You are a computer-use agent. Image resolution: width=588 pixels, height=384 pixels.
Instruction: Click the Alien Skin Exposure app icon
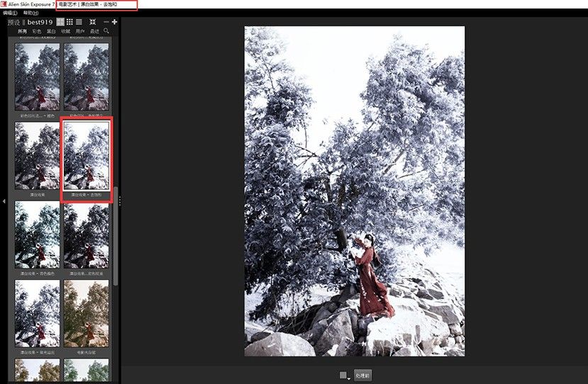click(x=4, y=4)
